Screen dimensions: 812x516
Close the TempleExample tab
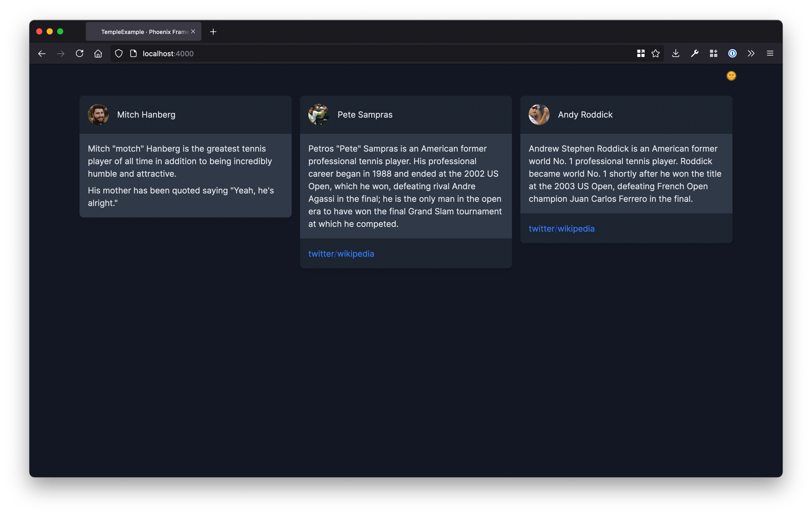click(x=193, y=31)
